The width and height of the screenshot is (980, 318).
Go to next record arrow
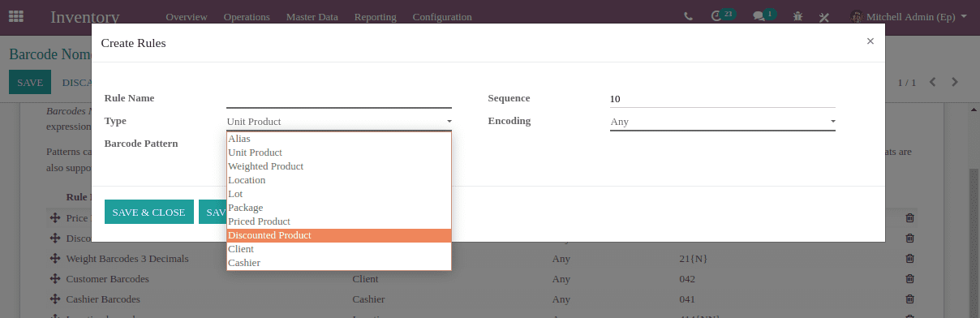(955, 82)
